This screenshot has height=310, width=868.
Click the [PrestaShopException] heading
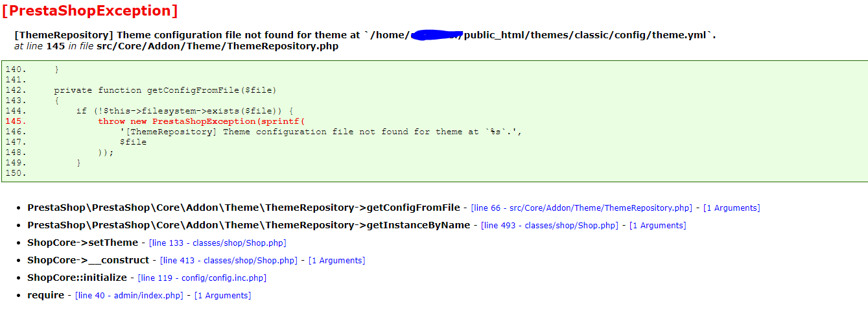pyautogui.click(x=89, y=11)
